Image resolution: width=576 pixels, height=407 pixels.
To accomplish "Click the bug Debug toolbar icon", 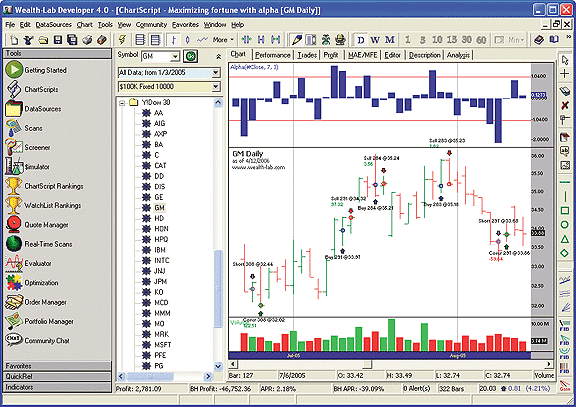I will click(x=326, y=40).
